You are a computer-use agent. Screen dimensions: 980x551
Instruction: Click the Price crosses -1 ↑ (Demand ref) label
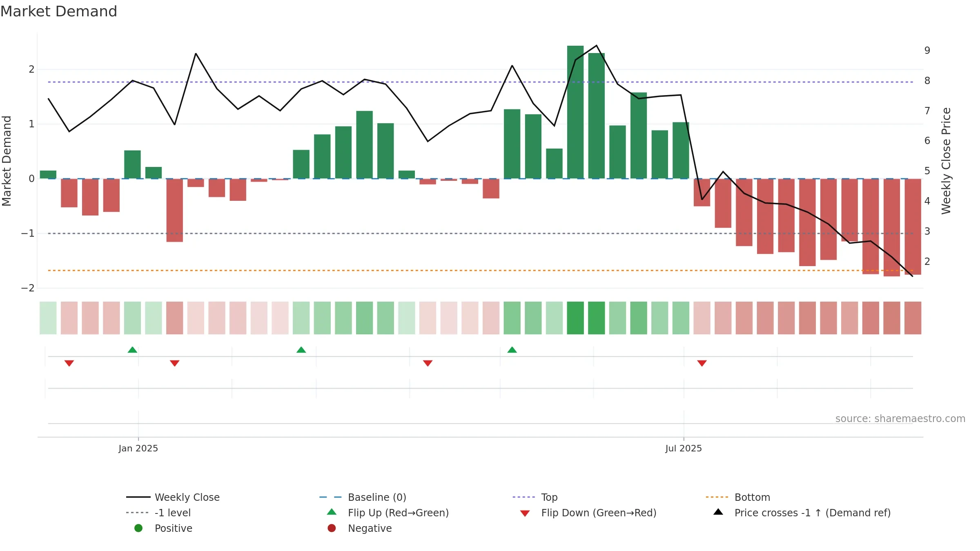pyautogui.click(x=813, y=513)
